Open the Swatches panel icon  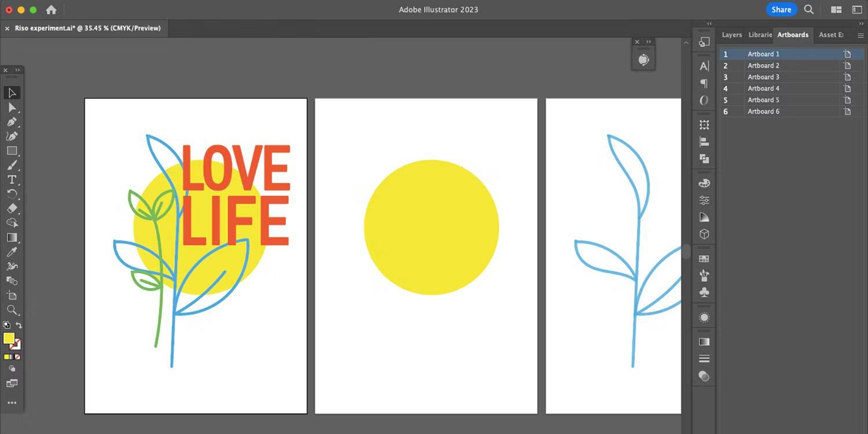coord(704,258)
